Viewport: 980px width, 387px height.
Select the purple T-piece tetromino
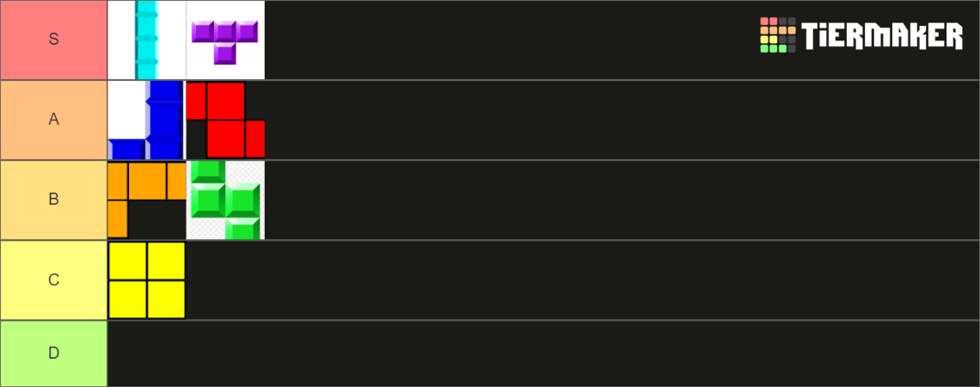225,40
